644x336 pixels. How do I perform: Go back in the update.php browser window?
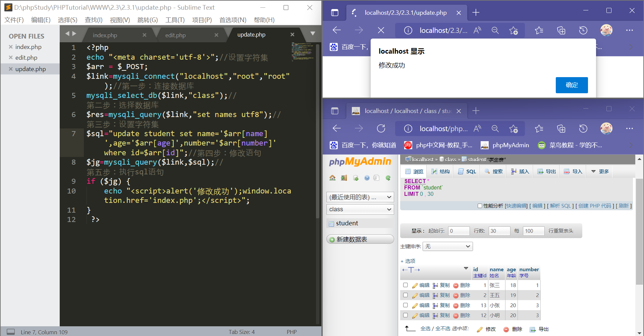point(337,31)
